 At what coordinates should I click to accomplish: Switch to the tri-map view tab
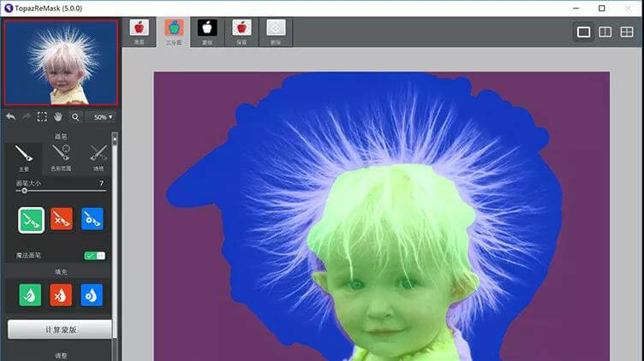click(174, 32)
